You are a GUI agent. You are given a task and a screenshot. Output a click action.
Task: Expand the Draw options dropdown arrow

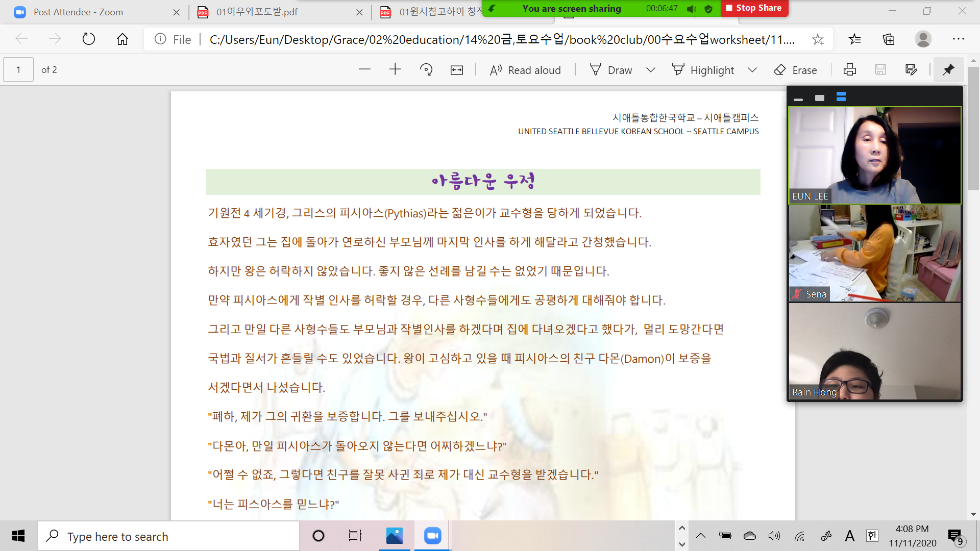tap(650, 70)
